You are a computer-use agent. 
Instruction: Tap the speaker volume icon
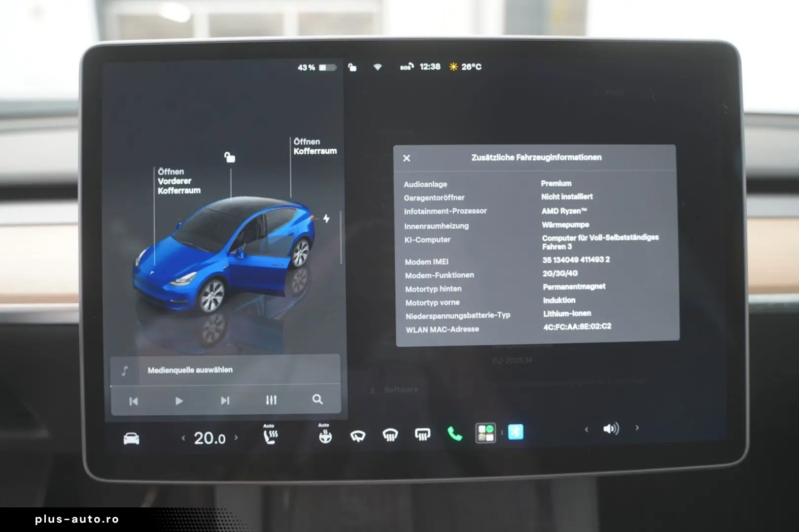pos(611,429)
